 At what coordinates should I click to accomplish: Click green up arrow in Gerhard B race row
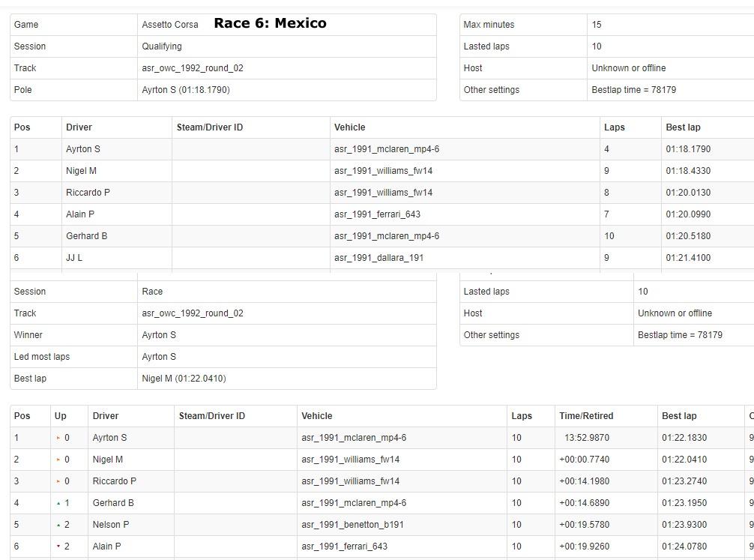[58, 503]
